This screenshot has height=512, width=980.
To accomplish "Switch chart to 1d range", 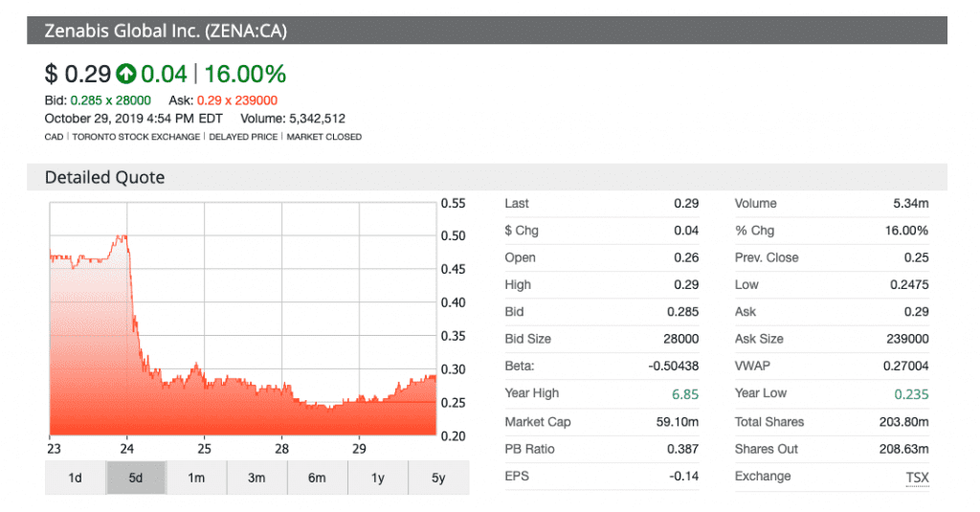I will [75, 478].
